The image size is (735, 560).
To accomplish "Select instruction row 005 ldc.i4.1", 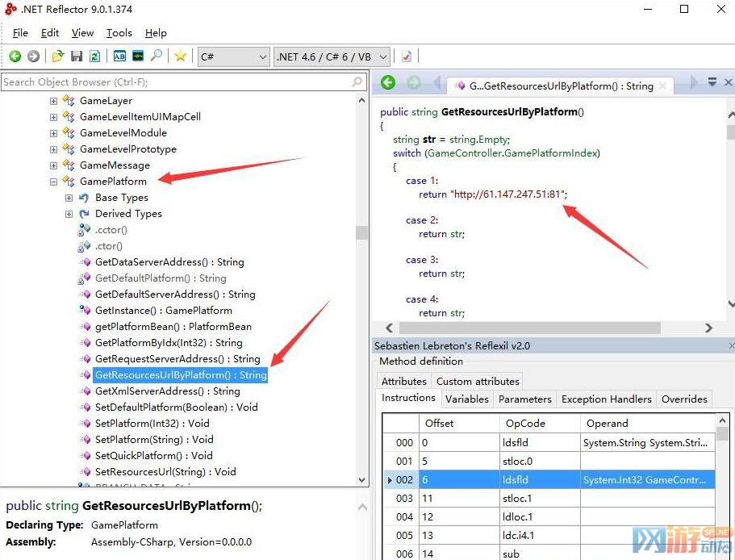I will coord(549,536).
